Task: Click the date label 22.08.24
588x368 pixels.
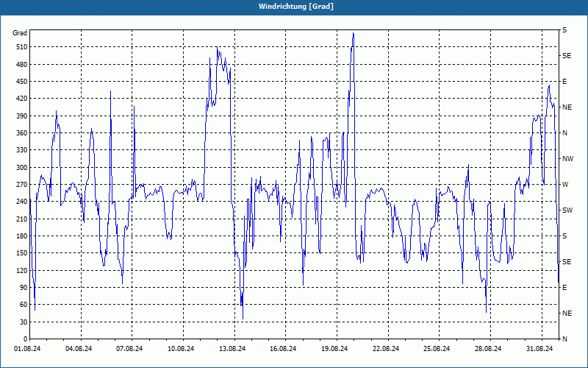Action: tap(386, 349)
